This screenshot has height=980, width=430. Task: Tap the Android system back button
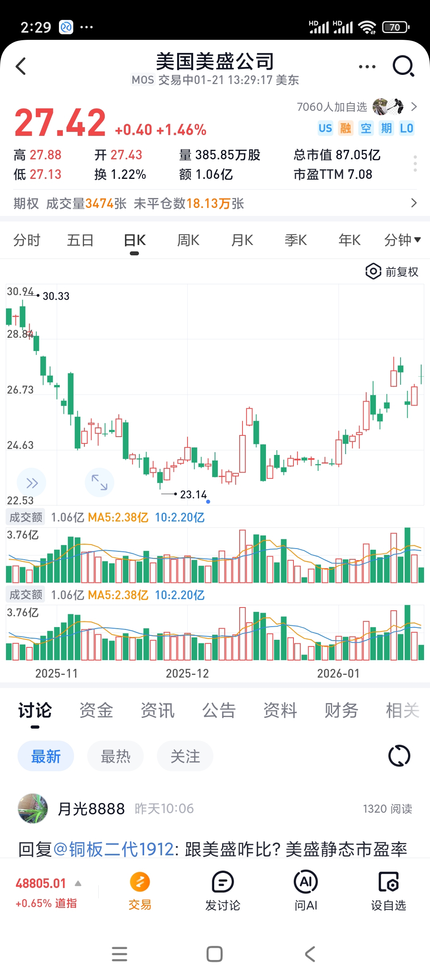pos(310,954)
